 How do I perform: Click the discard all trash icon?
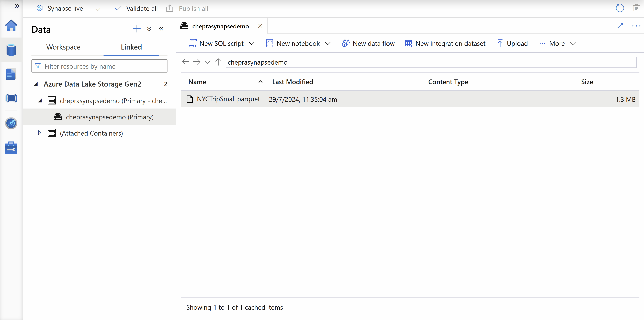click(x=636, y=8)
